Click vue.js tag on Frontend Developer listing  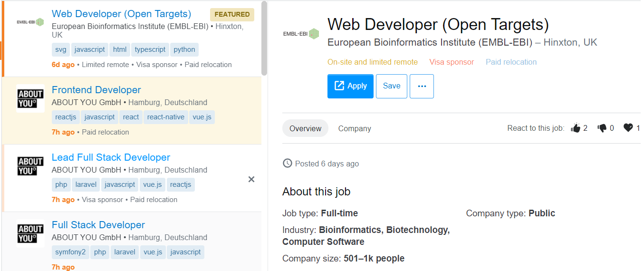click(202, 117)
